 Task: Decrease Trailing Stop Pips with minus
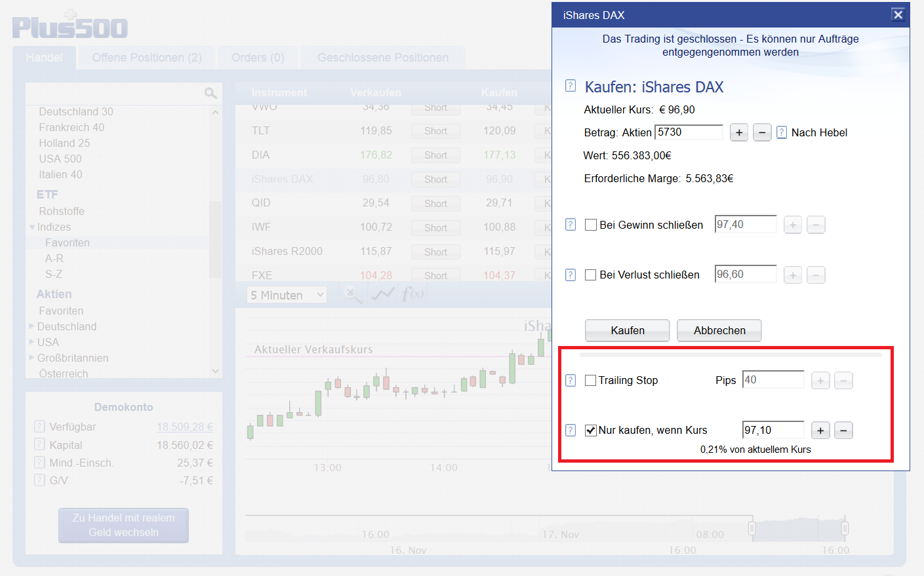click(843, 380)
